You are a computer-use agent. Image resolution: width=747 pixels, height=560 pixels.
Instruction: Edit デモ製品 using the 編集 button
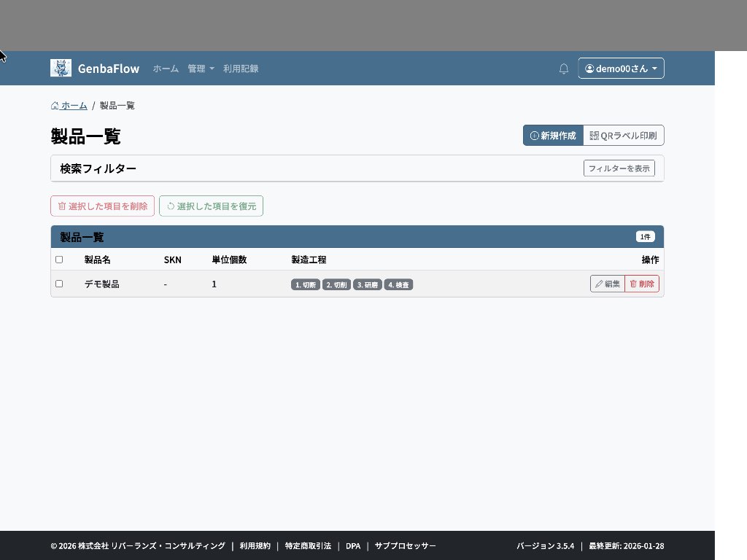pos(607,284)
